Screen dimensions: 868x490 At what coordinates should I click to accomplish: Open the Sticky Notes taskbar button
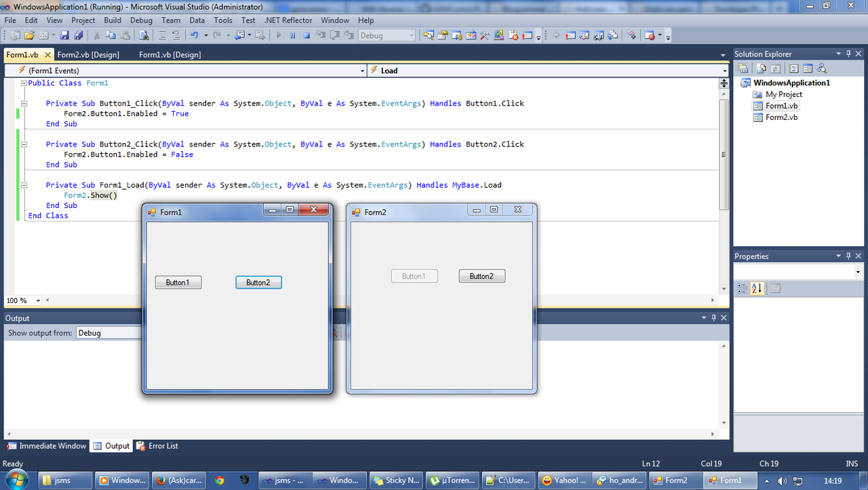click(397, 480)
